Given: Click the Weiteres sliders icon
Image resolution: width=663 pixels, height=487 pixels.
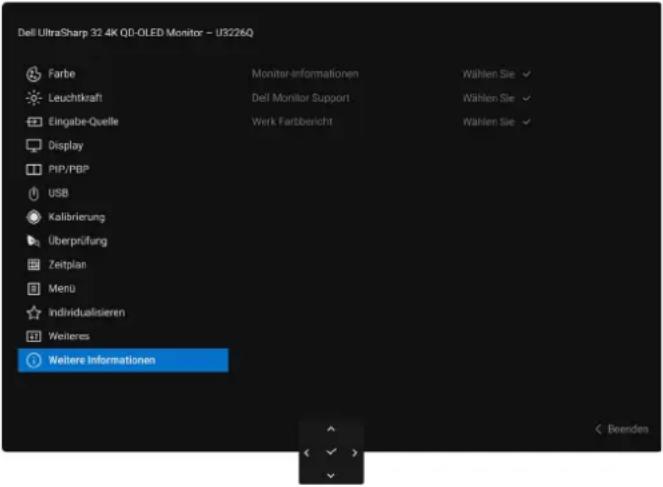Looking at the screenshot, I should 34,337.
